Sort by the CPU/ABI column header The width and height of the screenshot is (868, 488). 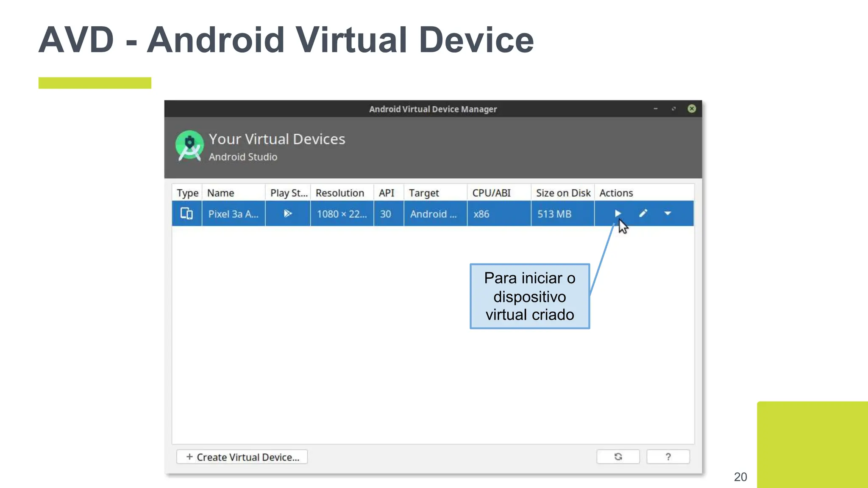pos(499,193)
